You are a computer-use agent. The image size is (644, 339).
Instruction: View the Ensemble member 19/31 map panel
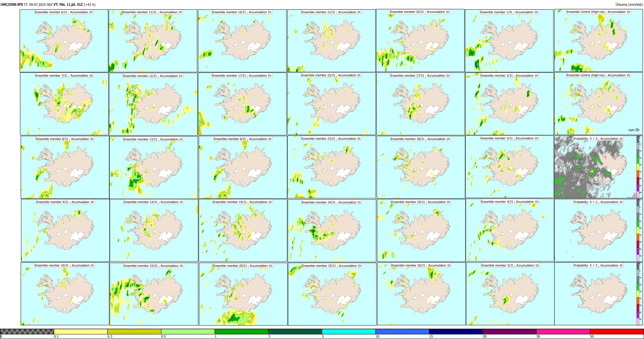pos(243,231)
